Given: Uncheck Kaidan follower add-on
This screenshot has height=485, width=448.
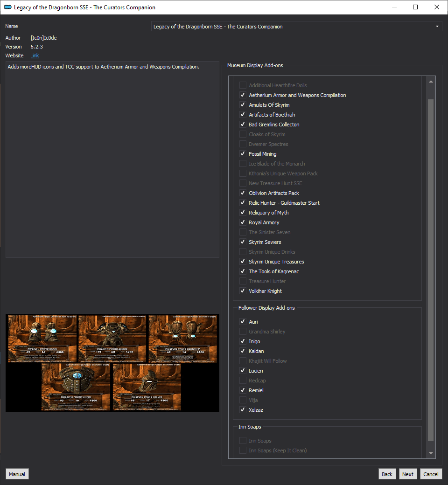Looking at the screenshot, I should (243, 351).
